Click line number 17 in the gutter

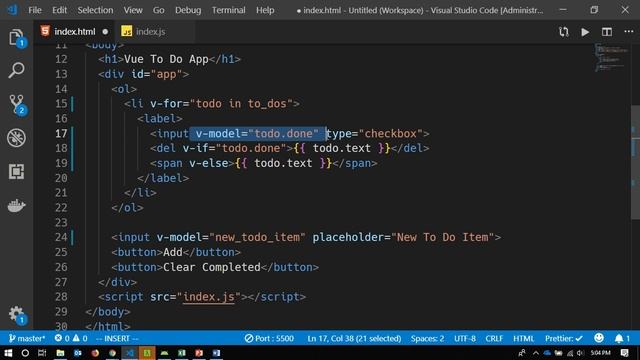coord(61,133)
